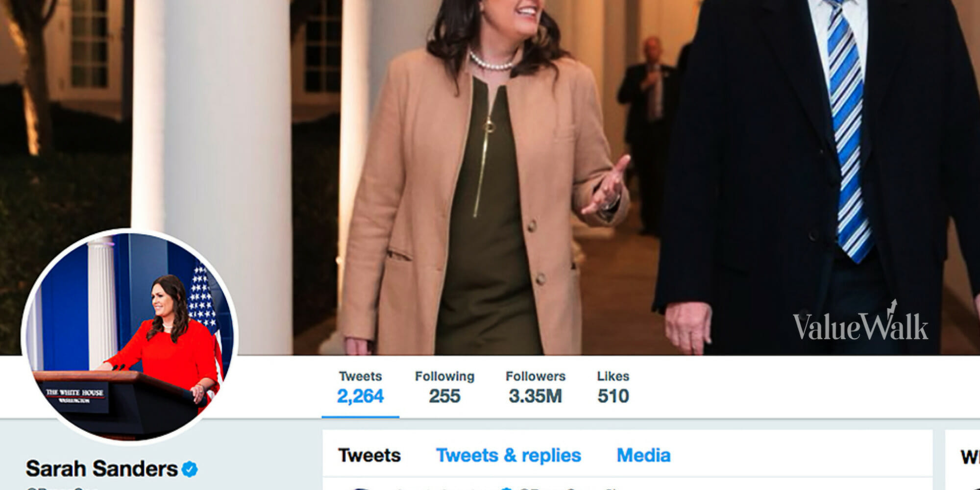Click the 255 following count

(444, 396)
